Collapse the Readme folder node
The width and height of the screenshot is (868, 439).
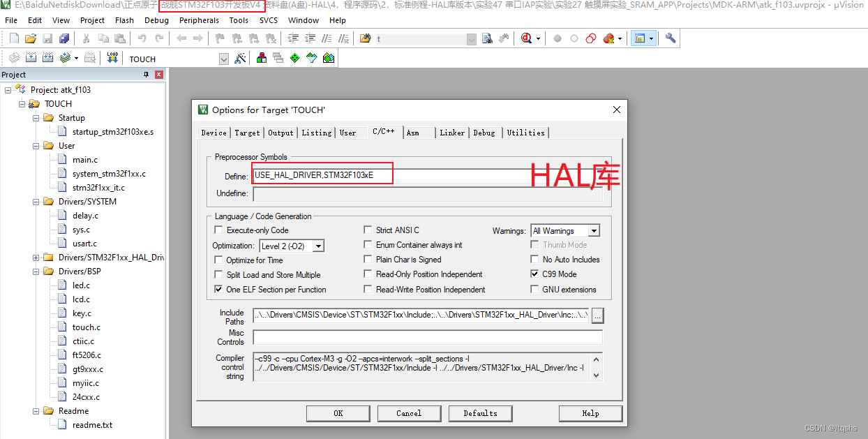pos(36,411)
